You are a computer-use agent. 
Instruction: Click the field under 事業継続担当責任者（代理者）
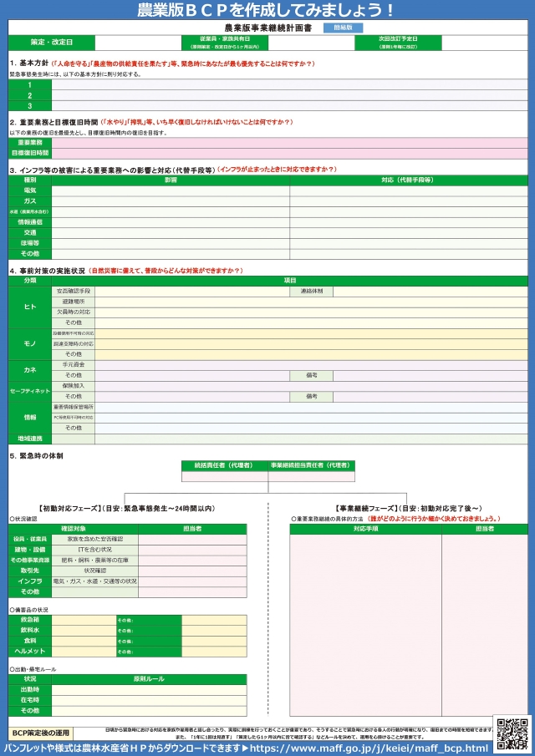coord(311,476)
